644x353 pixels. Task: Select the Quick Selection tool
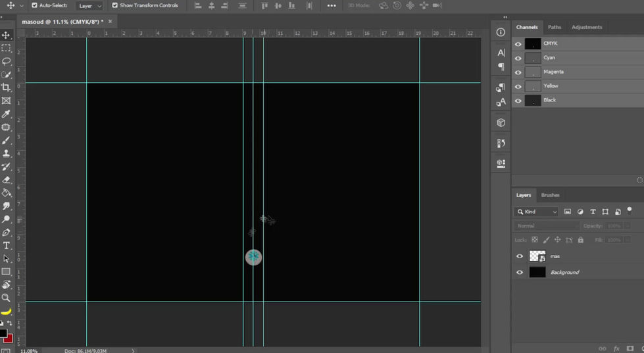(6, 74)
